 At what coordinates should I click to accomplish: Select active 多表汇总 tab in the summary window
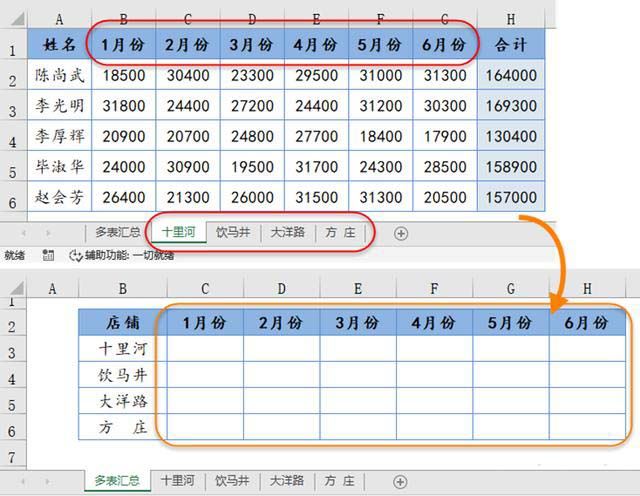(x=118, y=480)
